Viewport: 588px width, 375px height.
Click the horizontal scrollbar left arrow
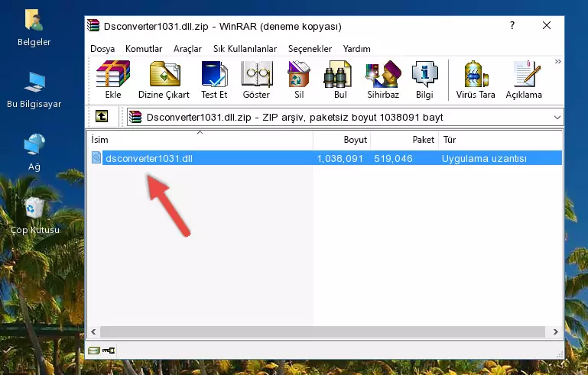93,331
